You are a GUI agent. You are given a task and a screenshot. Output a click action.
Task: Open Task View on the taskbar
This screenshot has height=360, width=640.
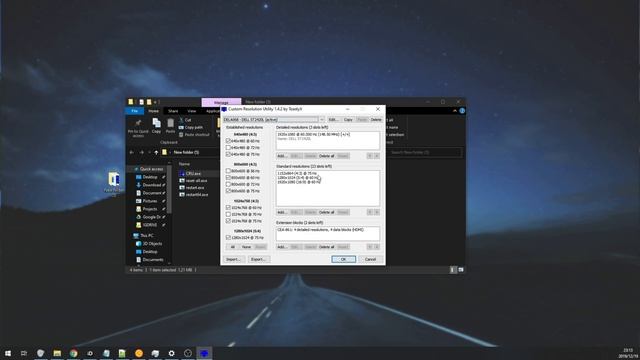click(x=24, y=353)
